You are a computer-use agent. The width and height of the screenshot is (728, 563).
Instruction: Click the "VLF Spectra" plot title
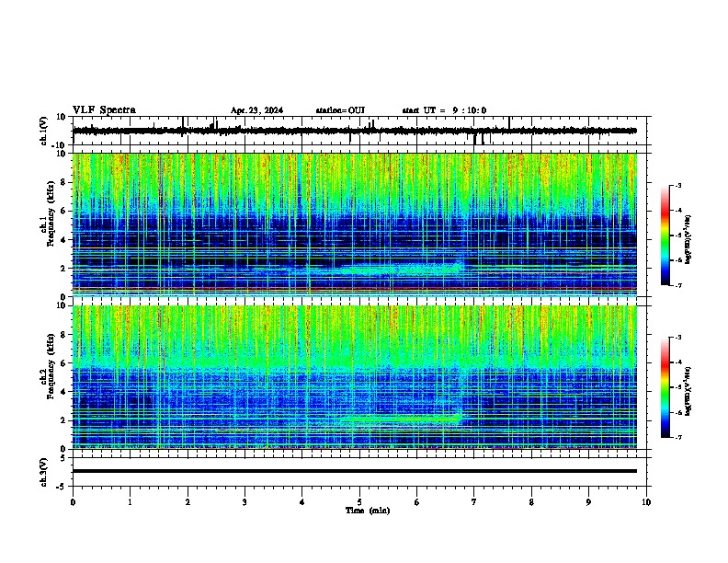[x=104, y=110]
